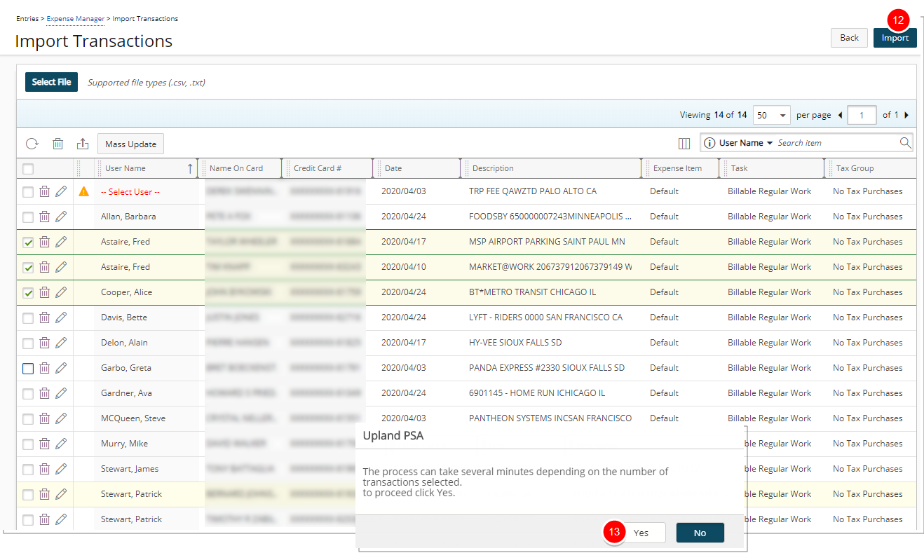Edit the Davis, Bette row

[61, 317]
